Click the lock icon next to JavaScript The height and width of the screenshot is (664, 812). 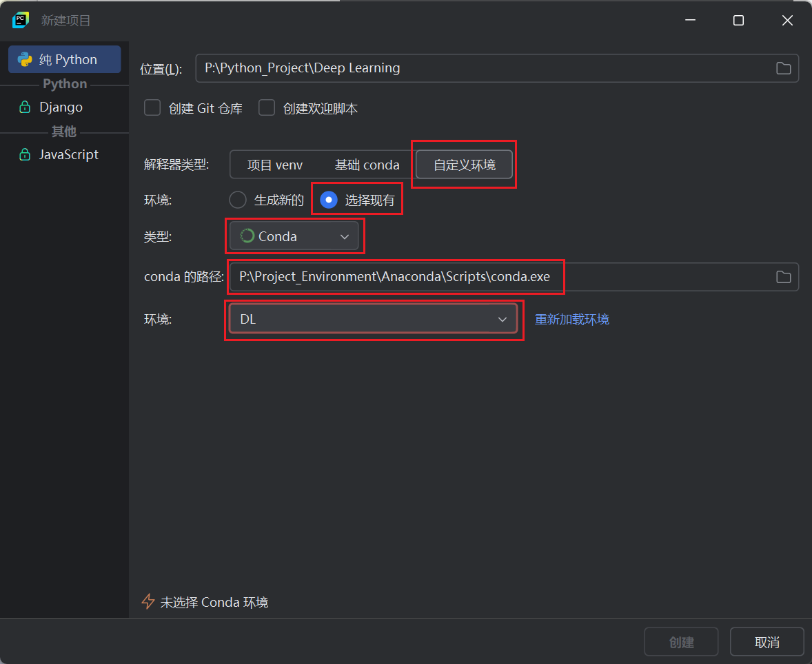(24, 155)
